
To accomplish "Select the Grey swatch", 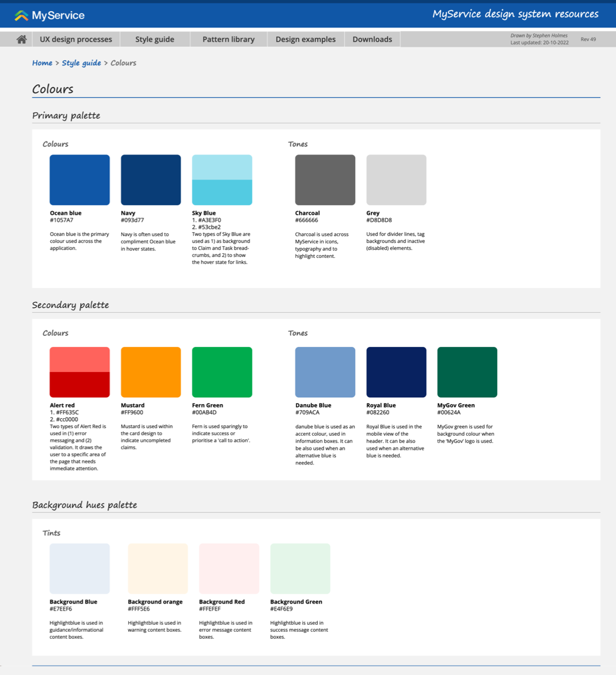I will [x=397, y=180].
